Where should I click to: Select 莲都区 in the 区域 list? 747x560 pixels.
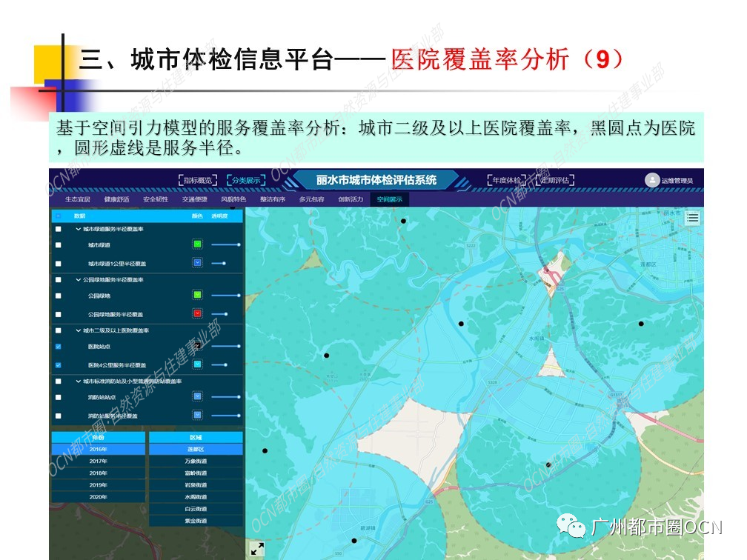196,449
